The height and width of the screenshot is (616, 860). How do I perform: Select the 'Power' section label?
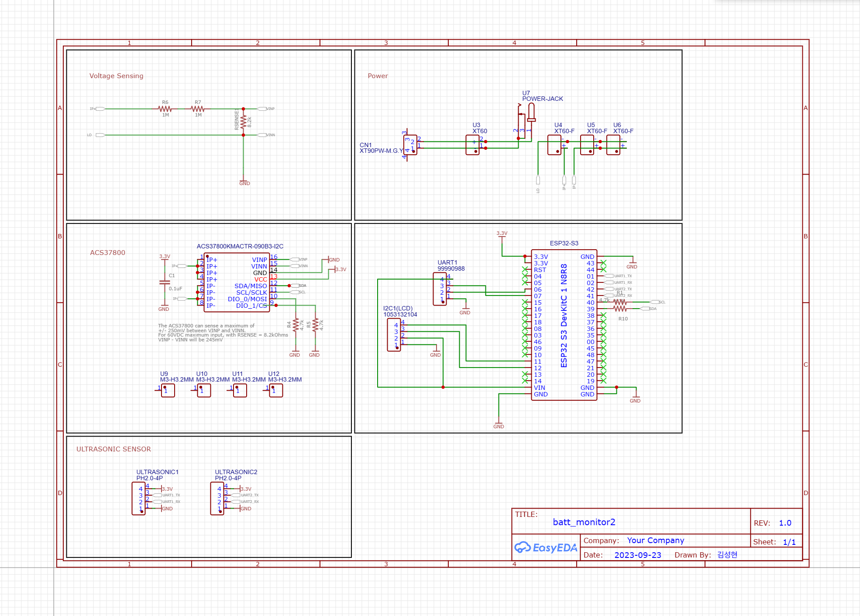click(x=378, y=76)
